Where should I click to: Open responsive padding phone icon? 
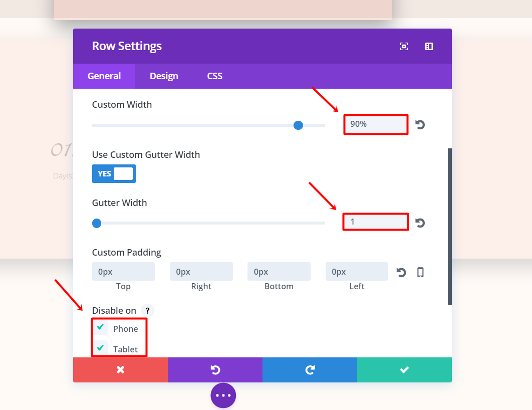420,272
